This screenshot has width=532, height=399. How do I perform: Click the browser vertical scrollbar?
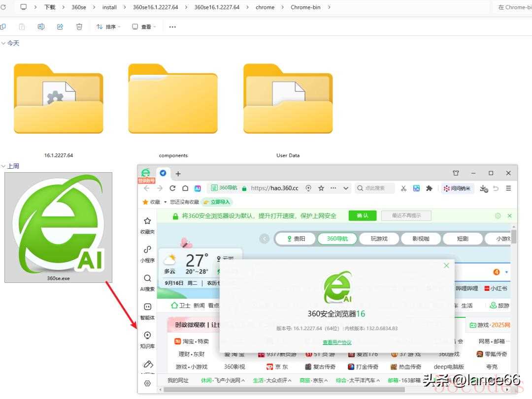coord(514,236)
